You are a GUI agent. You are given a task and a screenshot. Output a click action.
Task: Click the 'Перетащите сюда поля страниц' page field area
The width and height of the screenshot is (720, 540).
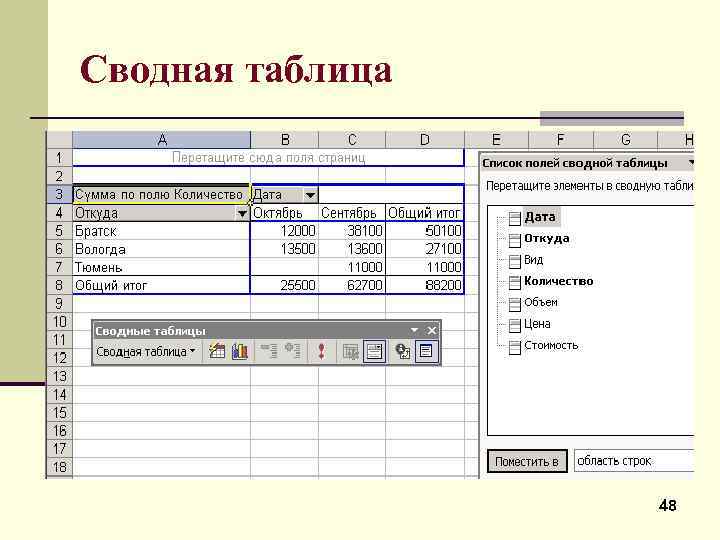(x=268, y=158)
